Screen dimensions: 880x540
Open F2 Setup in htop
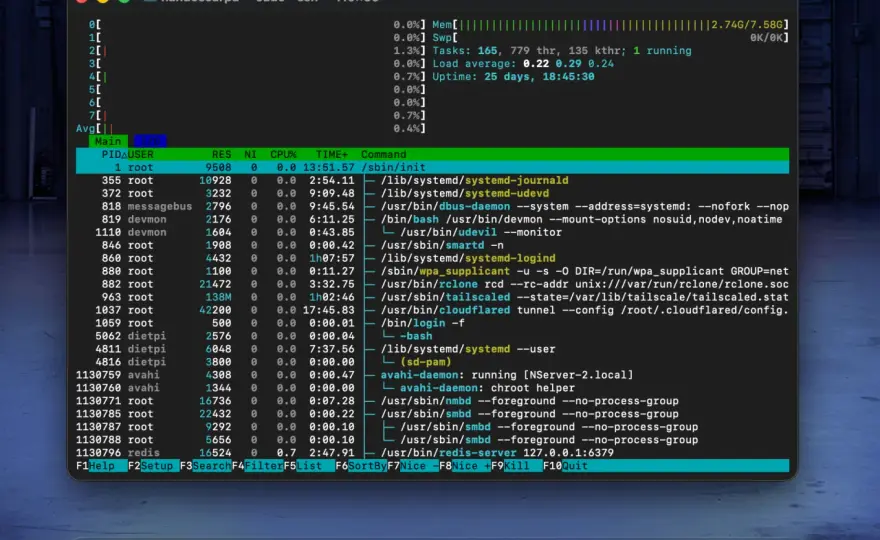click(153, 466)
